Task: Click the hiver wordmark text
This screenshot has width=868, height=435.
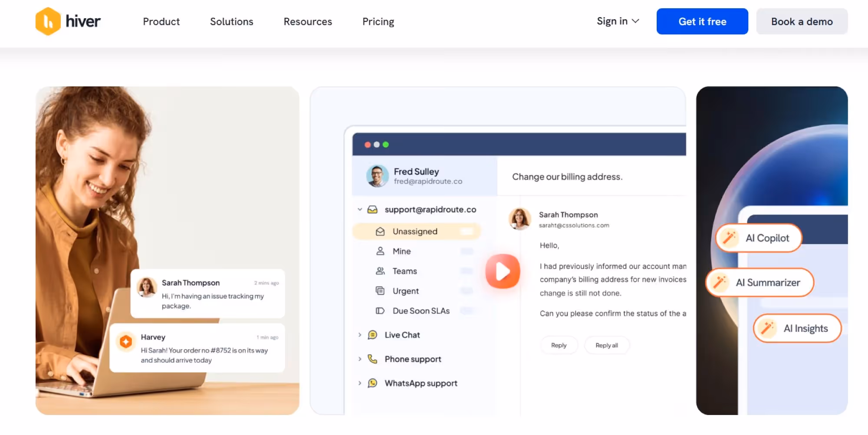Action: pyautogui.click(x=83, y=21)
